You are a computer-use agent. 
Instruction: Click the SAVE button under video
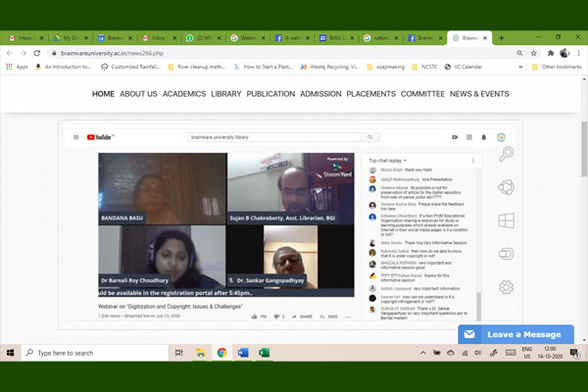click(x=329, y=317)
